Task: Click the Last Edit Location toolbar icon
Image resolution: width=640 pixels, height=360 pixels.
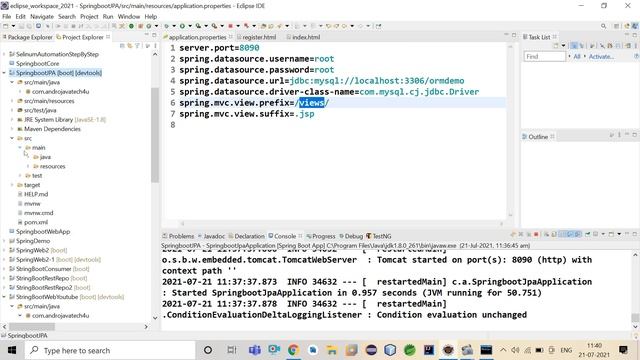Action: 328,26
